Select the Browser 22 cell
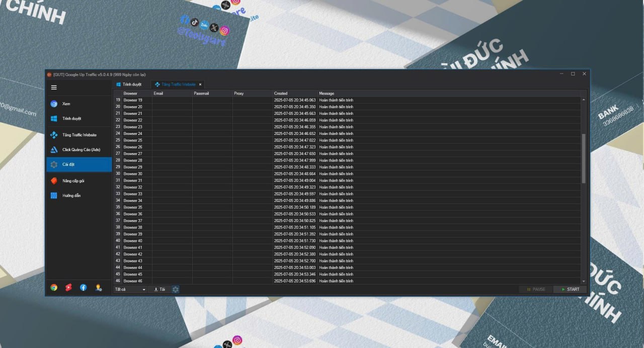 tap(137, 120)
